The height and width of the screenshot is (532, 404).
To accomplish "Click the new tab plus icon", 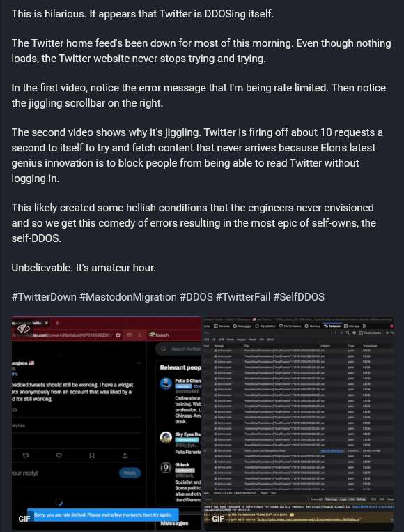I will pos(57,323).
